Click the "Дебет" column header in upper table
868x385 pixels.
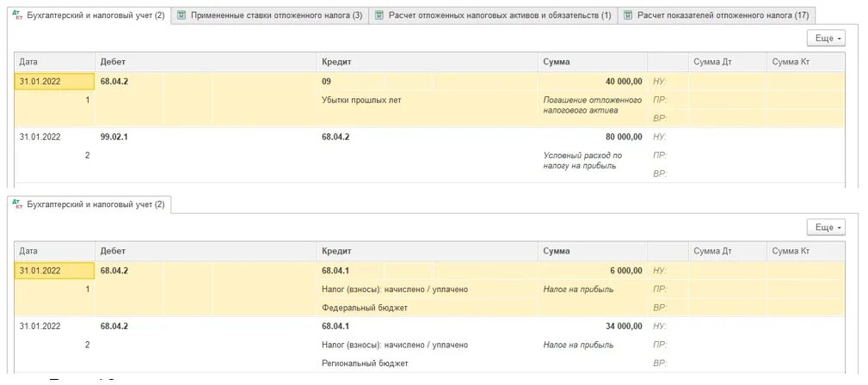[114, 62]
